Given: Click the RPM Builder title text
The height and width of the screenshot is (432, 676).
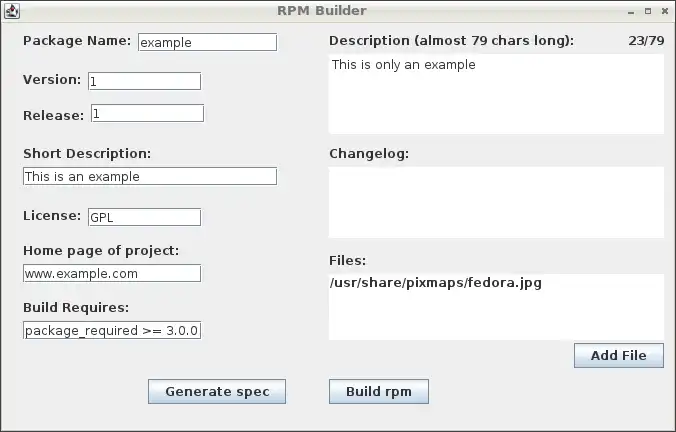Looking at the screenshot, I should (x=322, y=11).
